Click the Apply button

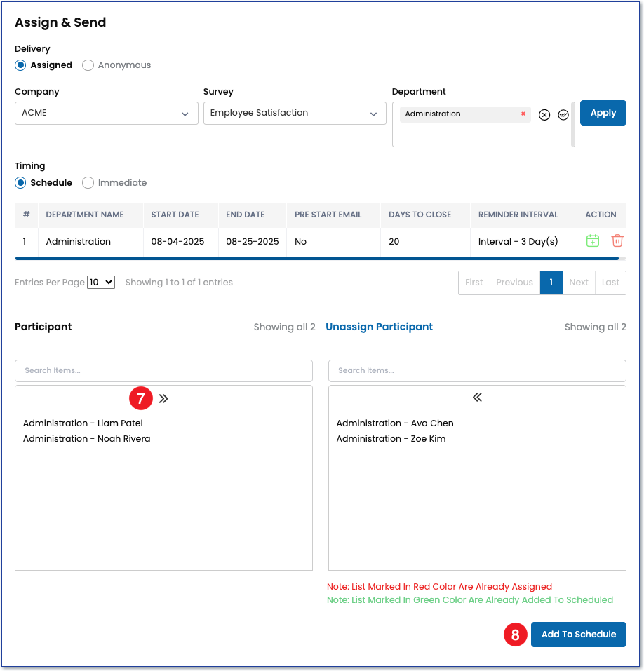(x=603, y=113)
